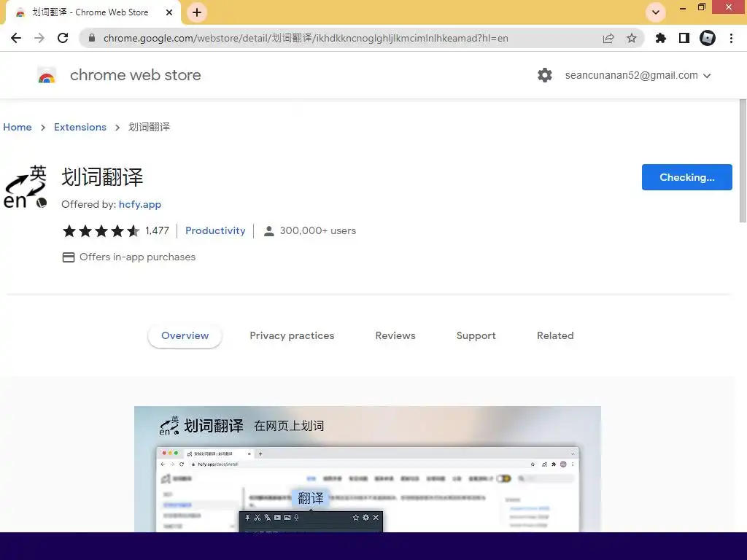Open Chrome three-dot menu
This screenshot has width=747, height=560.
731,38
